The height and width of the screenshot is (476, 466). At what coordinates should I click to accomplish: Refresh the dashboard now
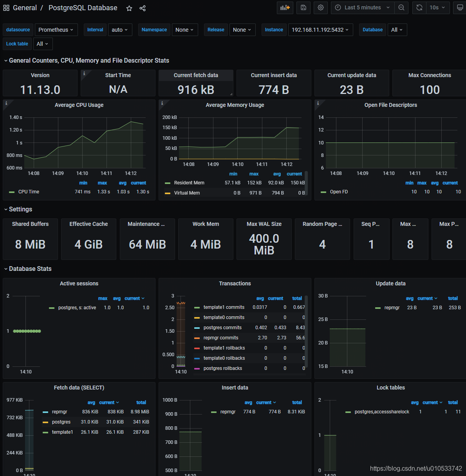click(x=419, y=8)
